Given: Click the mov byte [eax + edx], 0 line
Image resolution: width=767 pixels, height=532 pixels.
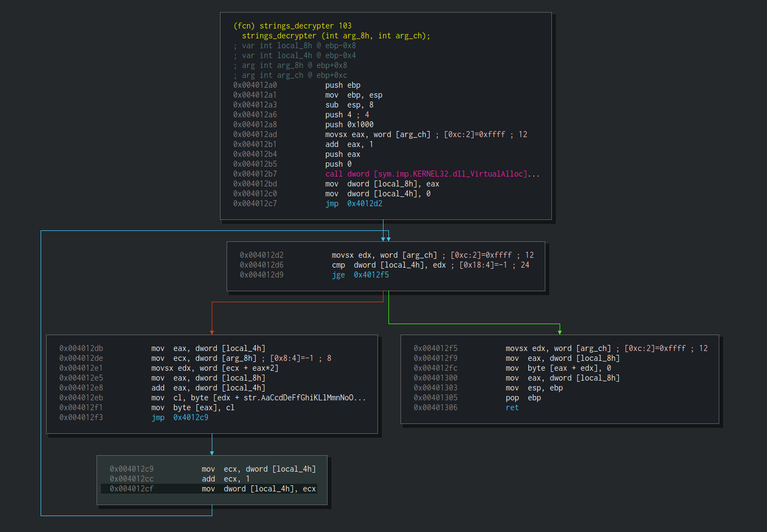Looking at the screenshot, I should [x=558, y=368].
